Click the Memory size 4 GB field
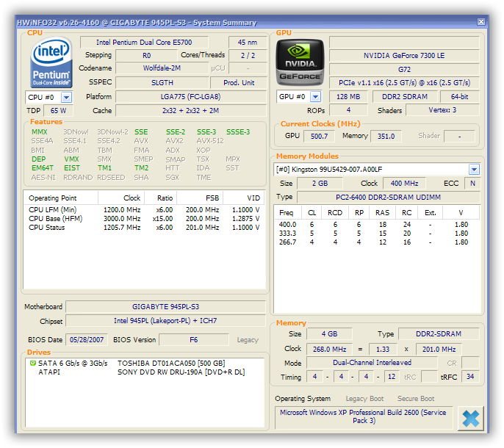 pos(329,334)
